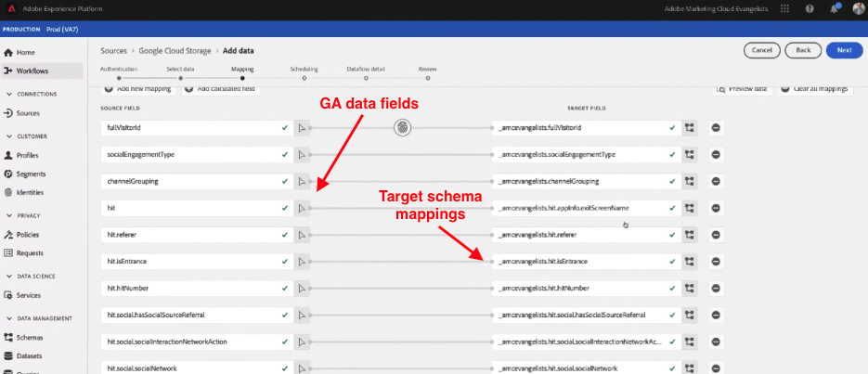This screenshot has width=868, height=374.
Task: Click source picker arrow for socialEngagementType
Action: click(302, 155)
